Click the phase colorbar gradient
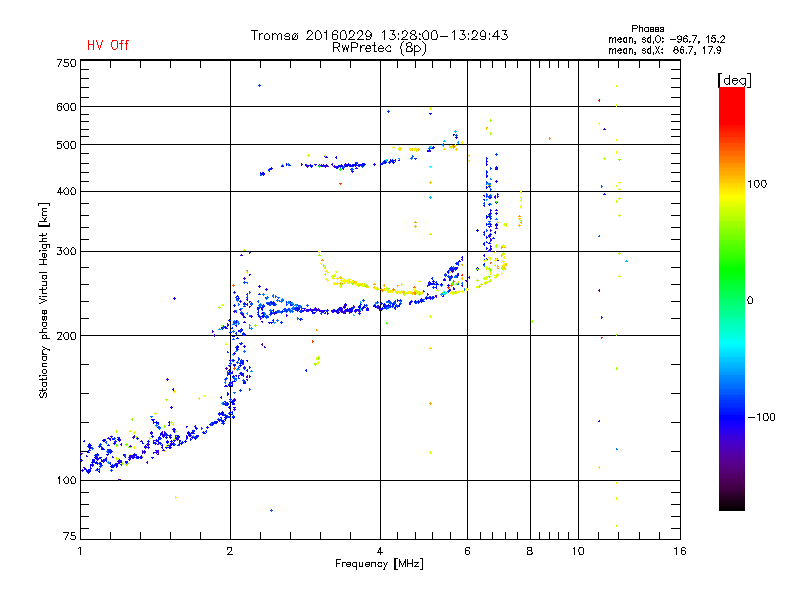The width and height of the screenshot is (800, 600). pyautogui.click(x=732, y=298)
